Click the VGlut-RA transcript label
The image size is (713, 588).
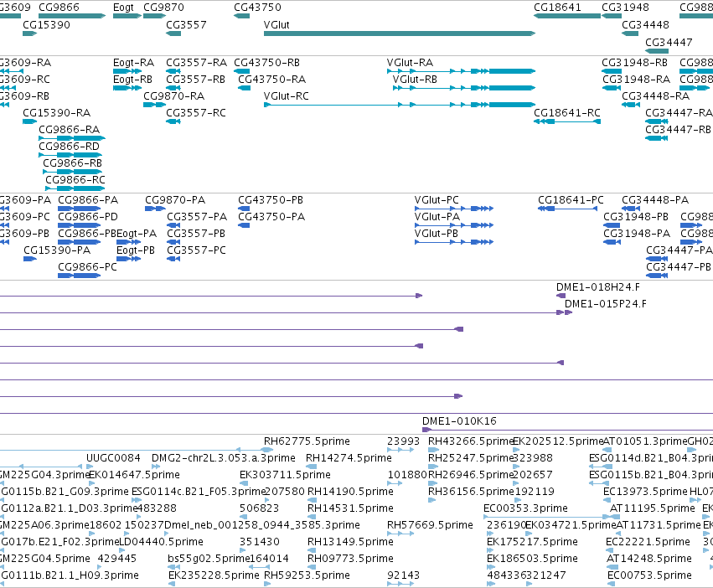(x=411, y=63)
